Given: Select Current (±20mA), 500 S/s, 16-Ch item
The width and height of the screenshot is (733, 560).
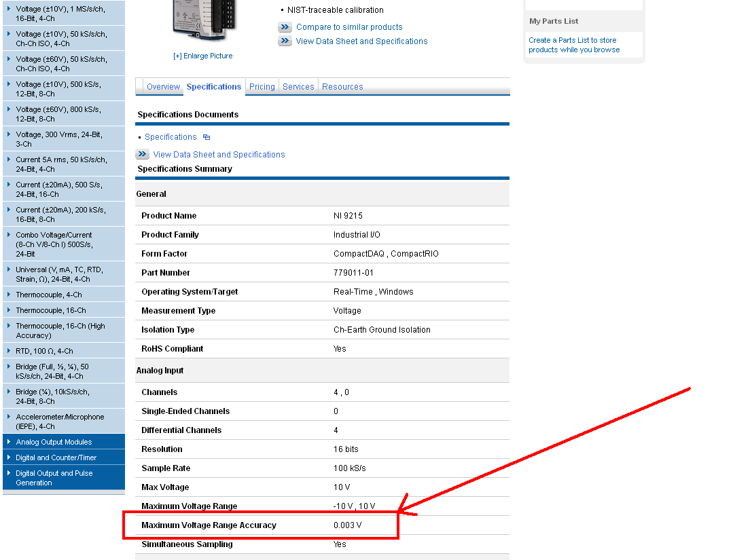Looking at the screenshot, I should 64,189.
